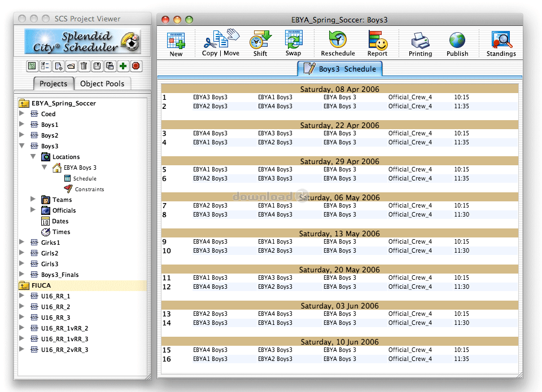Select the EBYA Boys 3 house icon

click(x=56, y=168)
